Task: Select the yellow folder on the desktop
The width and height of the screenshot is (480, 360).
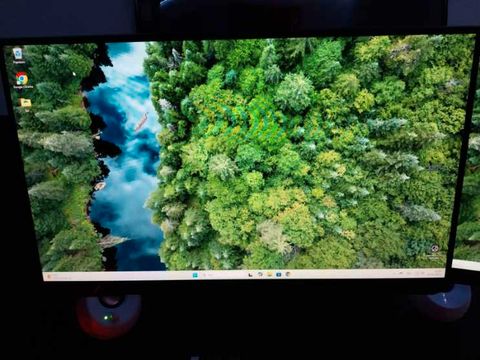Action: pyautogui.click(x=25, y=102)
